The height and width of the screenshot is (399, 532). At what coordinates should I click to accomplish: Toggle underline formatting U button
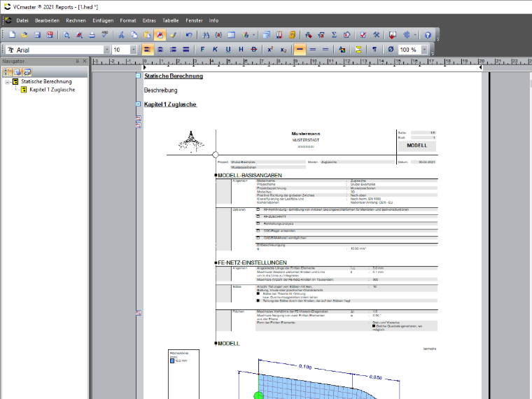pyautogui.click(x=228, y=50)
